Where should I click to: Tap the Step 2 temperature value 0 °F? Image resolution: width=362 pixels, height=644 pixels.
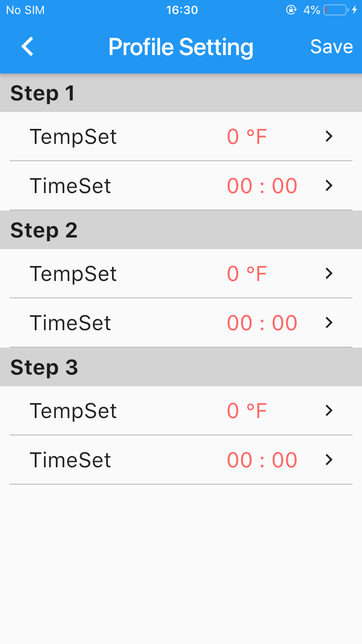(x=247, y=274)
